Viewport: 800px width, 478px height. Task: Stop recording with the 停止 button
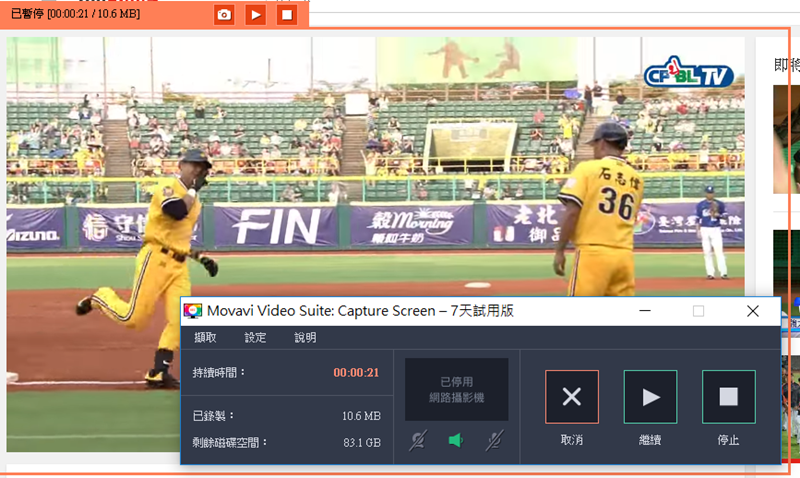[729, 396]
